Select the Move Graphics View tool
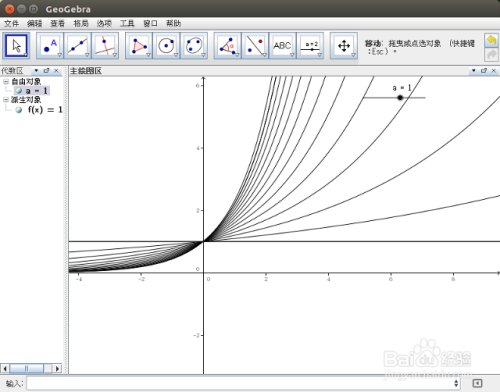500x392 pixels. click(344, 46)
